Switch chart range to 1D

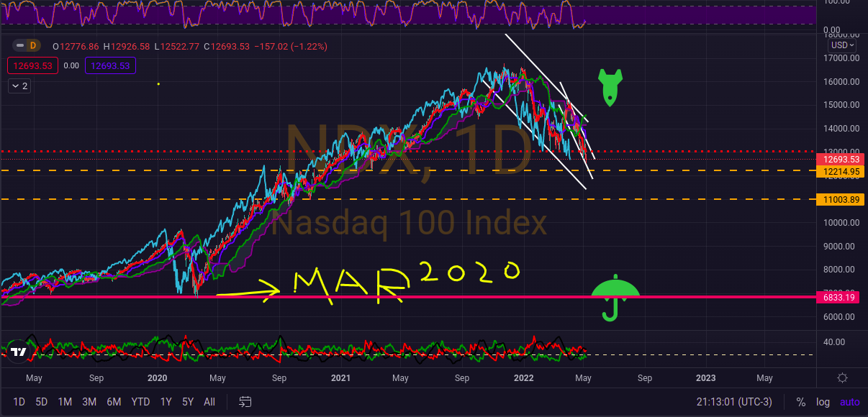[19, 402]
